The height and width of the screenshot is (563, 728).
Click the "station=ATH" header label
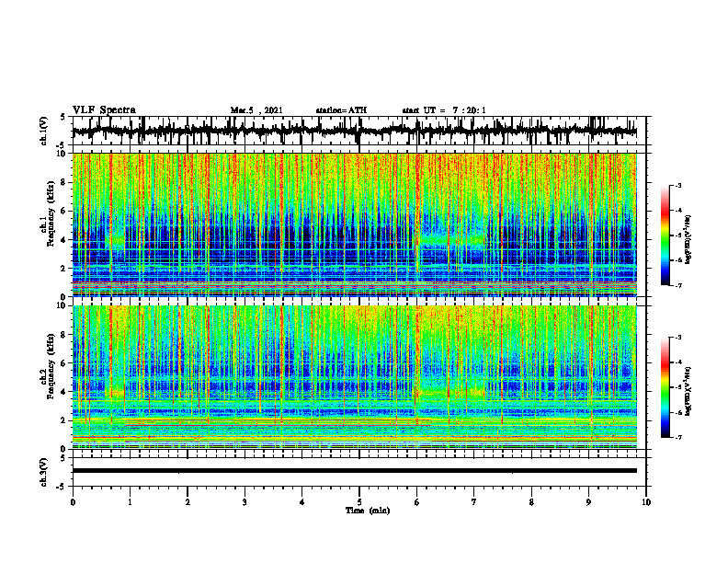(341, 110)
